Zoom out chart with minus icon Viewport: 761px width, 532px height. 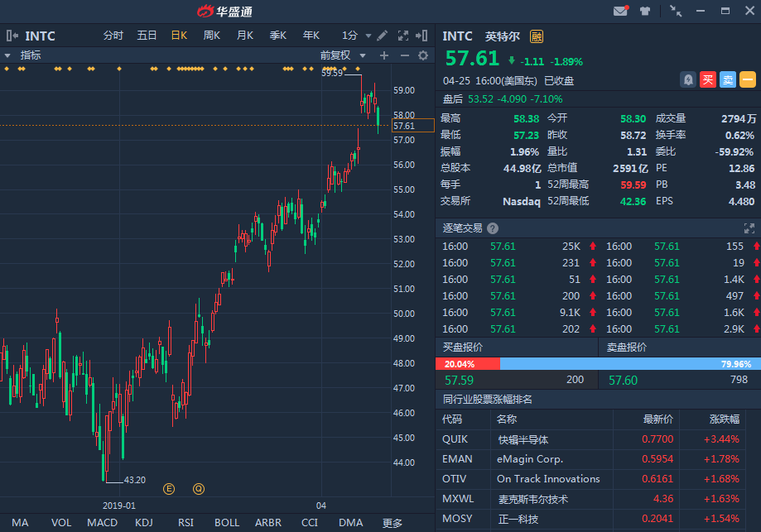pos(404,55)
